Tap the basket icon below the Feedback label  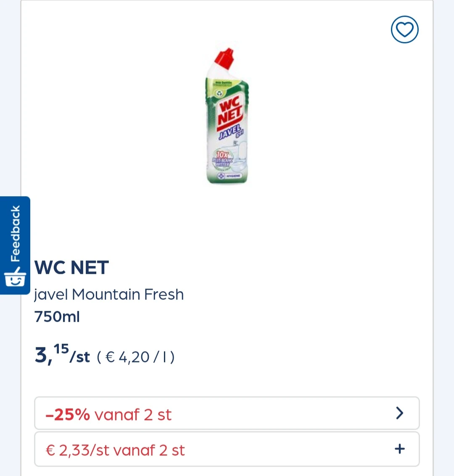[x=15, y=278]
